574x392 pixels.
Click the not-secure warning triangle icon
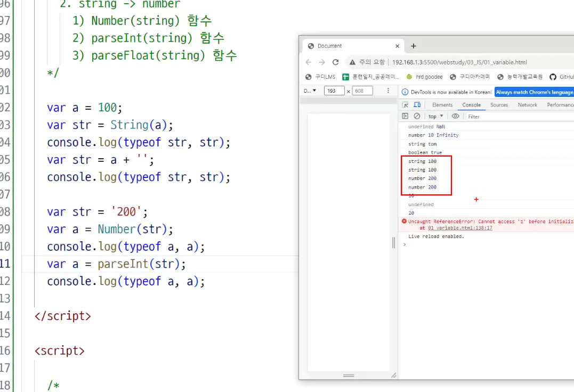click(352, 62)
